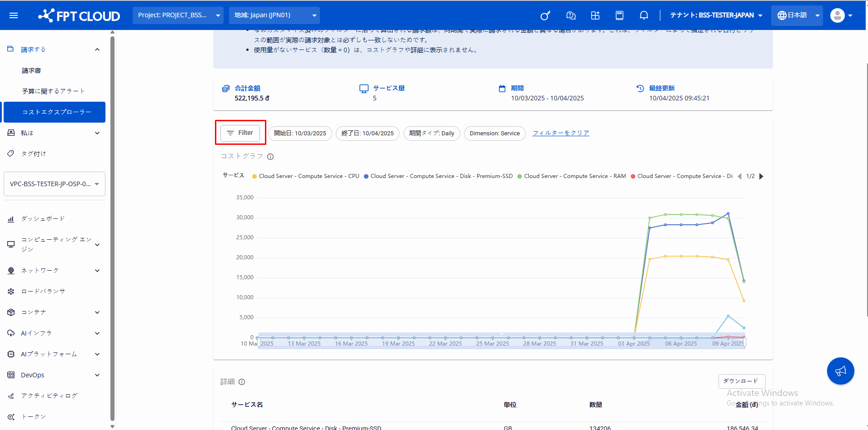This screenshot has width=868, height=430.
Task: Click the 期間 calendar icon
Action: [502, 89]
